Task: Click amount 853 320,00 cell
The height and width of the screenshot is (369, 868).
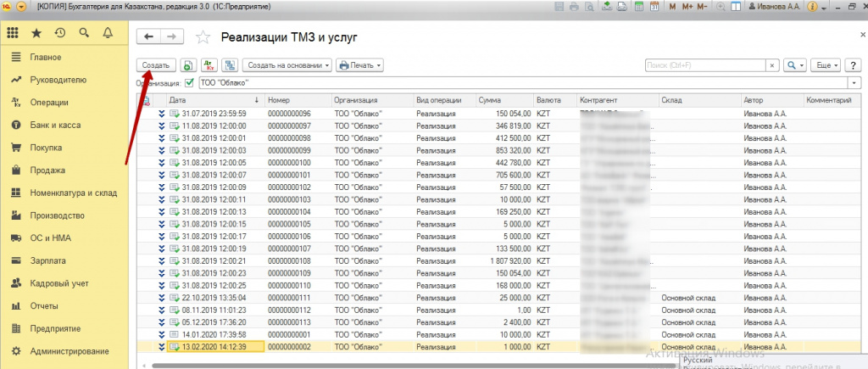Action: pos(511,150)
